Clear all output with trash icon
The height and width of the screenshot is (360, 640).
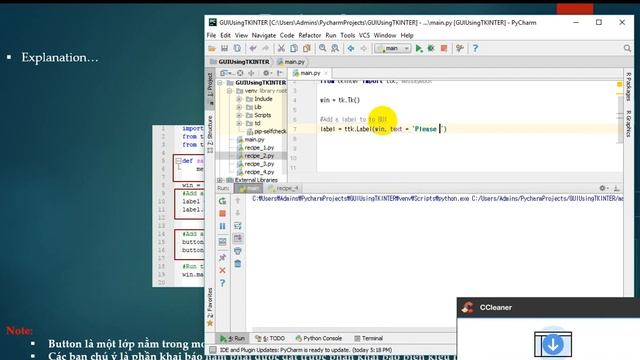pyautogui.click(x=238, y=264)
